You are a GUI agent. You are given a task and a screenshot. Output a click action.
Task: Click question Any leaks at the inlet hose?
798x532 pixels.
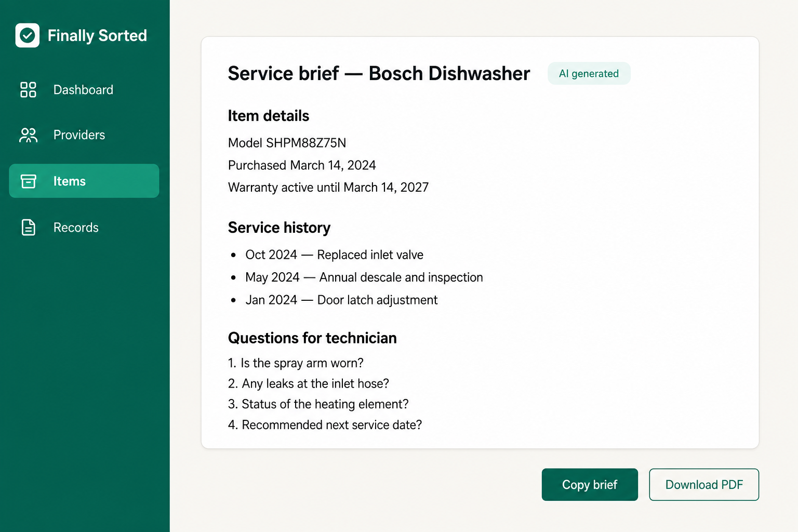coord(309,384)
